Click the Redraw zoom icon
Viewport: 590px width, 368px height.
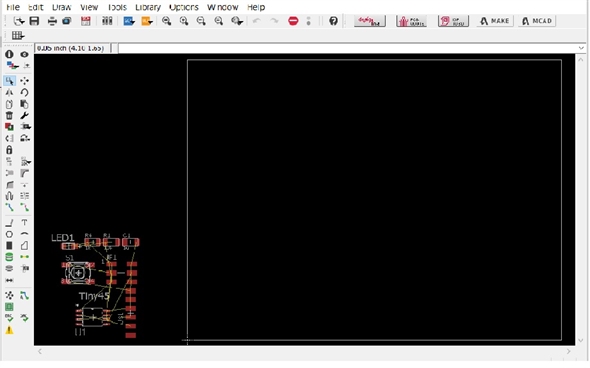[x=218, y=21]
